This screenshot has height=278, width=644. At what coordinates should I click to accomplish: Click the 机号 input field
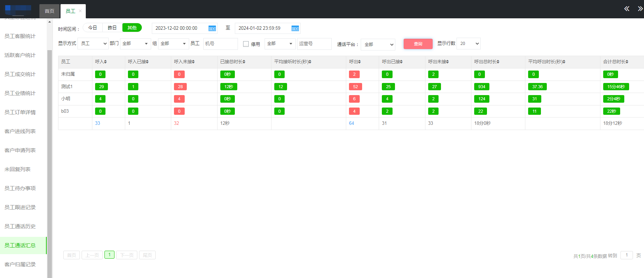click(x=220, y=44)
